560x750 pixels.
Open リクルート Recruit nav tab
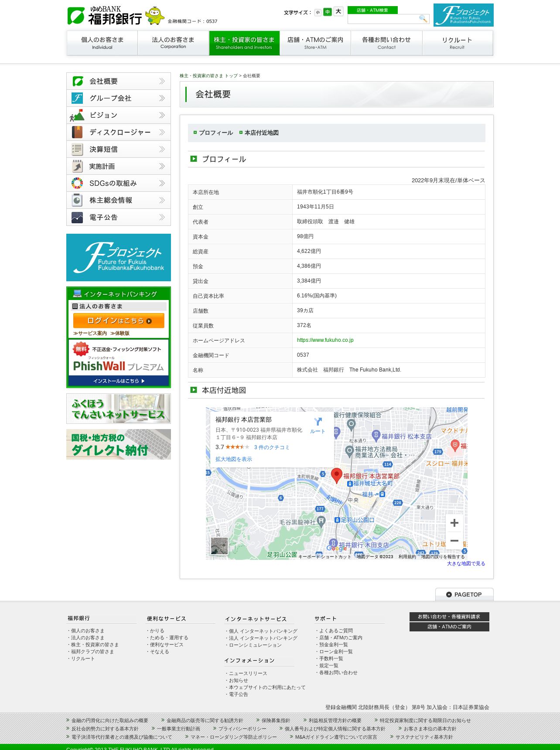[x=457, y=43]
